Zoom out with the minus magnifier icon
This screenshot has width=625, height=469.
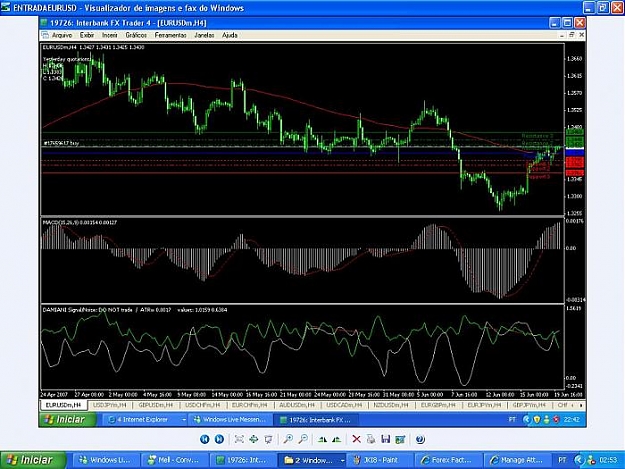(303, 439)
